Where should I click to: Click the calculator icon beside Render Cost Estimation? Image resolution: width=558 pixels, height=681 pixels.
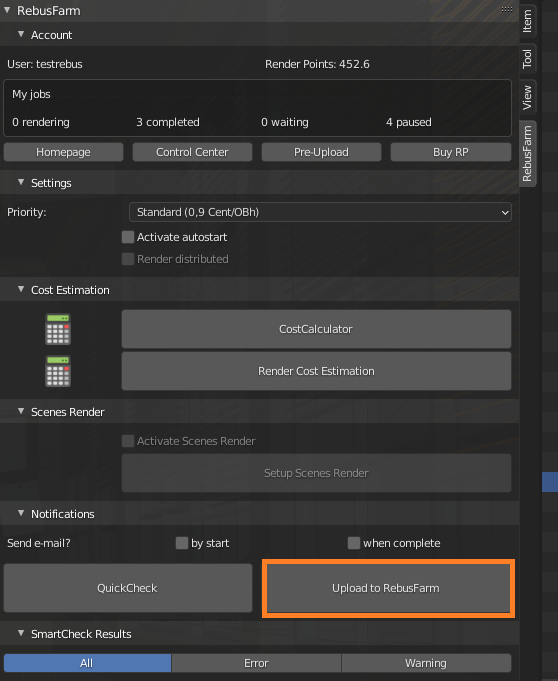58,371
